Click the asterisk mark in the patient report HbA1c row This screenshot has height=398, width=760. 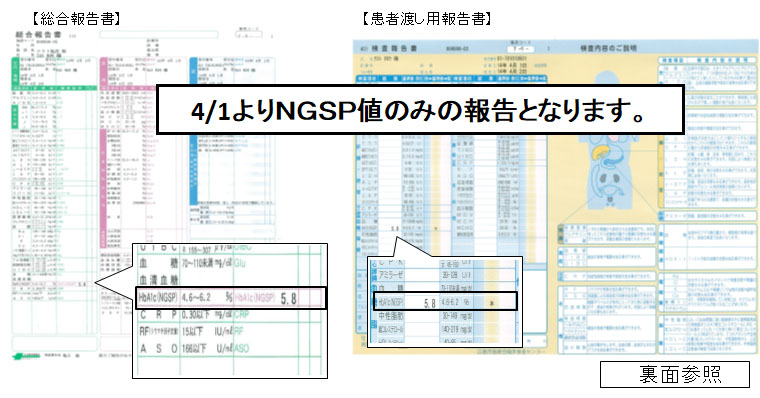coord(492,303)
